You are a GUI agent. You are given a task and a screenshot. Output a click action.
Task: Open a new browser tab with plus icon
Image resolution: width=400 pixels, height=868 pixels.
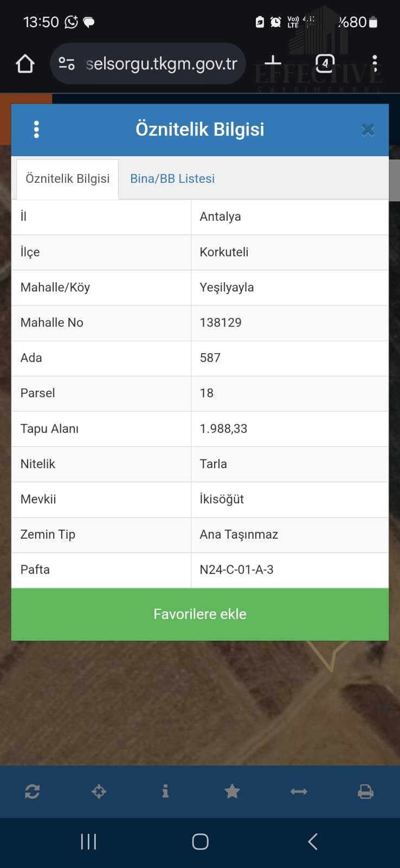[273, 63]
